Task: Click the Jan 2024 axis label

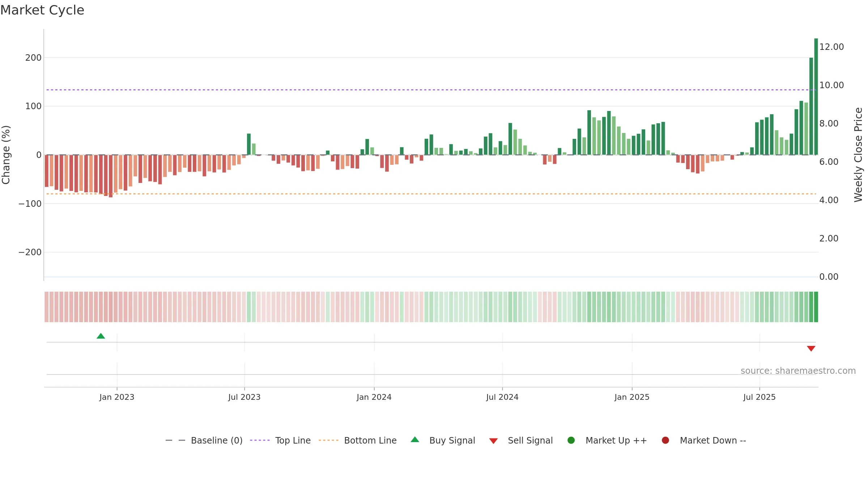Action: point(374,397)
